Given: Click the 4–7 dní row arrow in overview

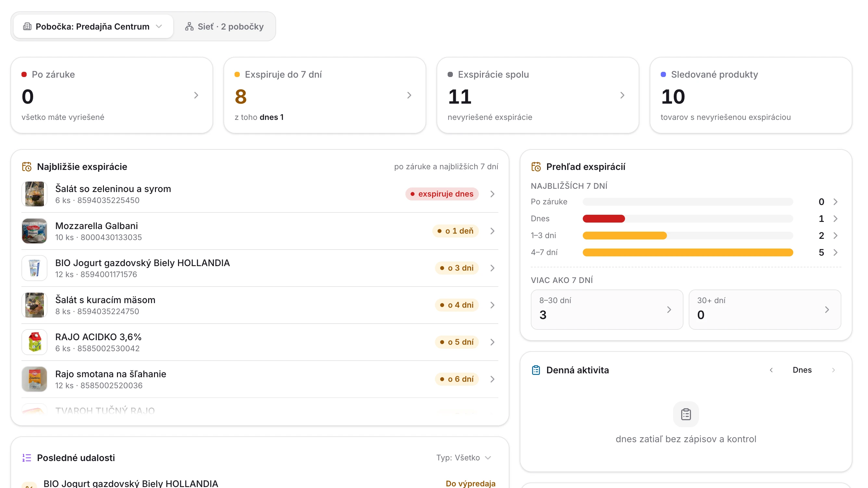Looking at the screenshot, I should 835,252.
